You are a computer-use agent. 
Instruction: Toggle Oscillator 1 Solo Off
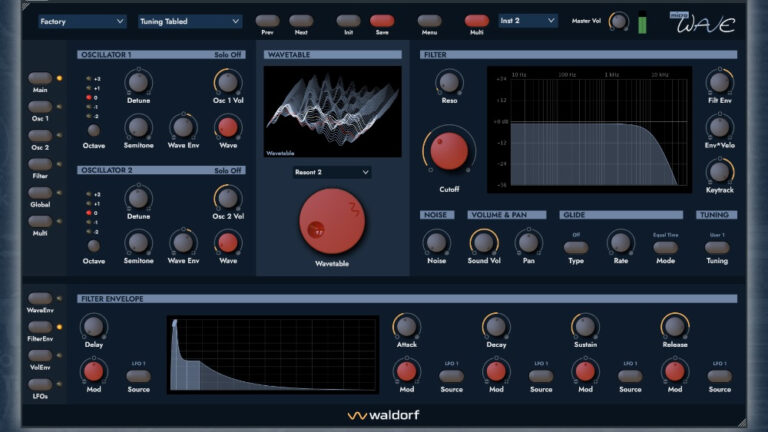pyautogui.click(x=228, y=55)
